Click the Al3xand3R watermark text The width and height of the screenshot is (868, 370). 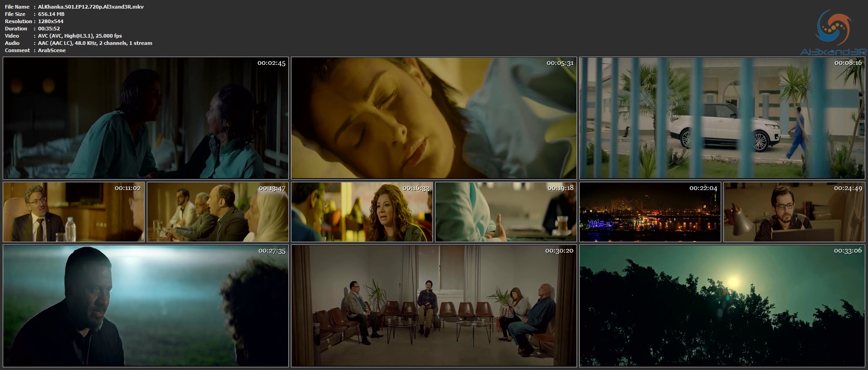click(833, 52)
